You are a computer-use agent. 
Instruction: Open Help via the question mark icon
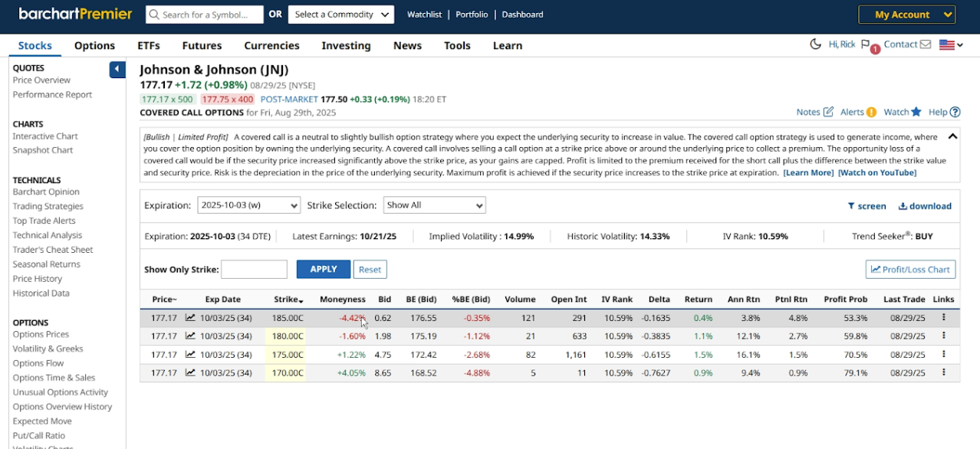point(955,112)
